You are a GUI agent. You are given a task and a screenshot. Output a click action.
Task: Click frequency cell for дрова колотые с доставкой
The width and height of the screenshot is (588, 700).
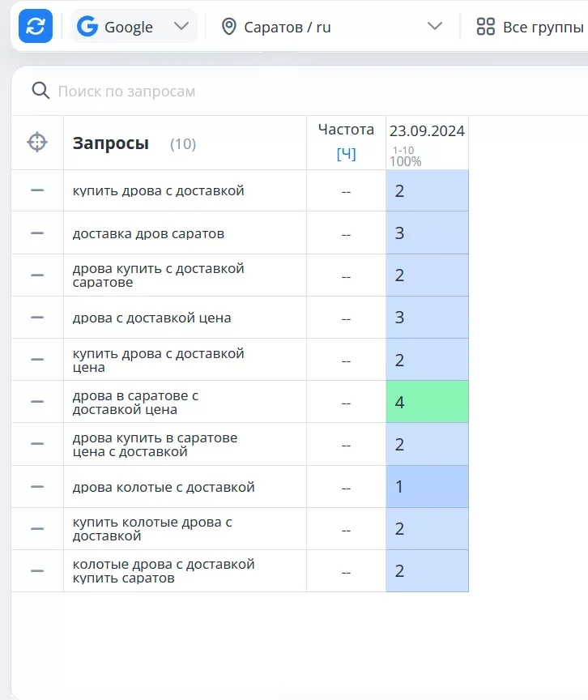point(346,487)
